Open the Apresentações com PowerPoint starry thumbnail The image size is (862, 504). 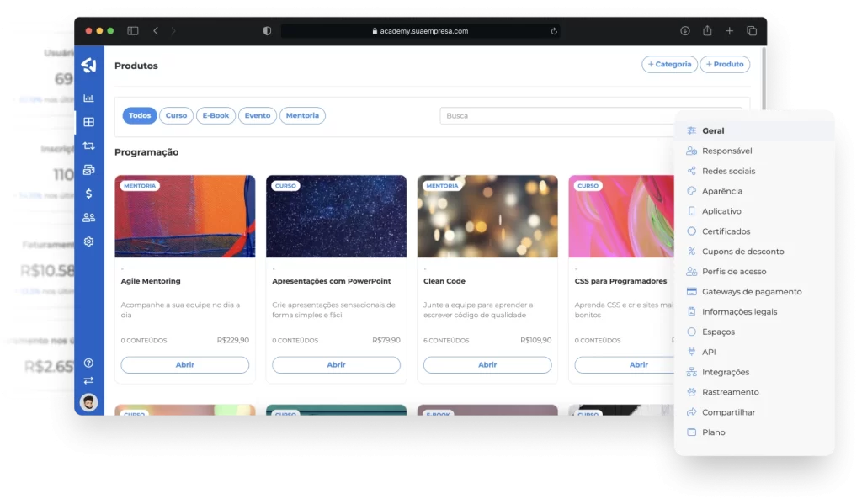tap(336, 216)
